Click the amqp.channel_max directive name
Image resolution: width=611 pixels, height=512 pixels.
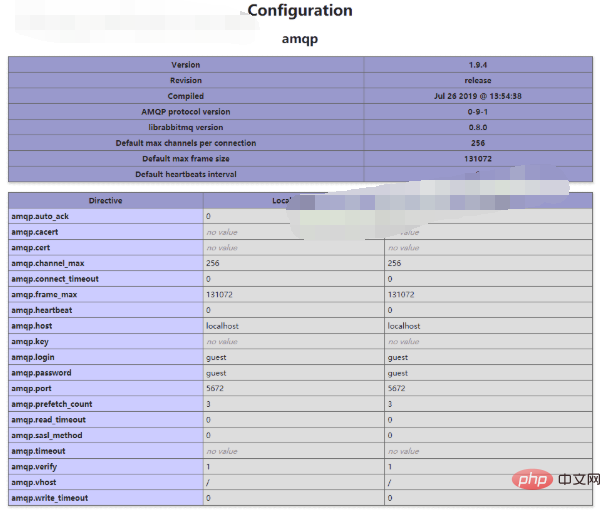tap(48, 263)
